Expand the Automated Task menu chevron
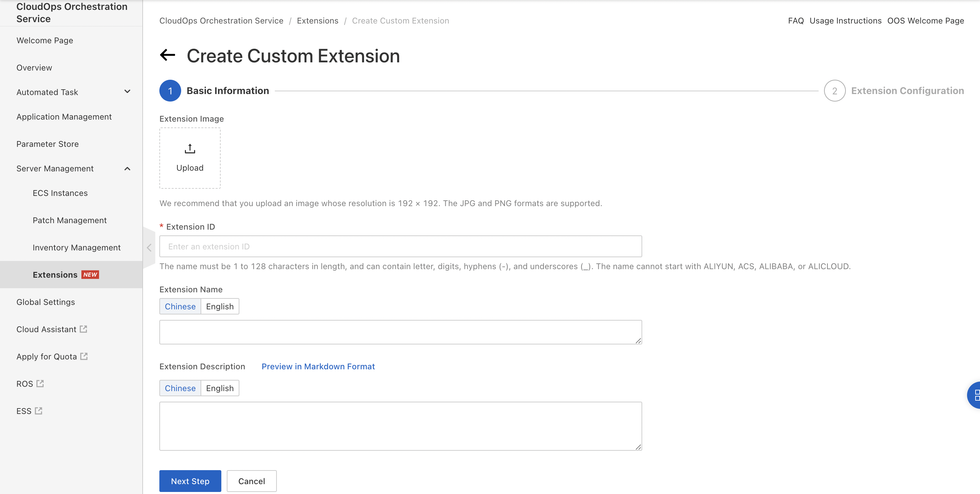Screen dimensions: 980x494 click(x=127, y=92)
